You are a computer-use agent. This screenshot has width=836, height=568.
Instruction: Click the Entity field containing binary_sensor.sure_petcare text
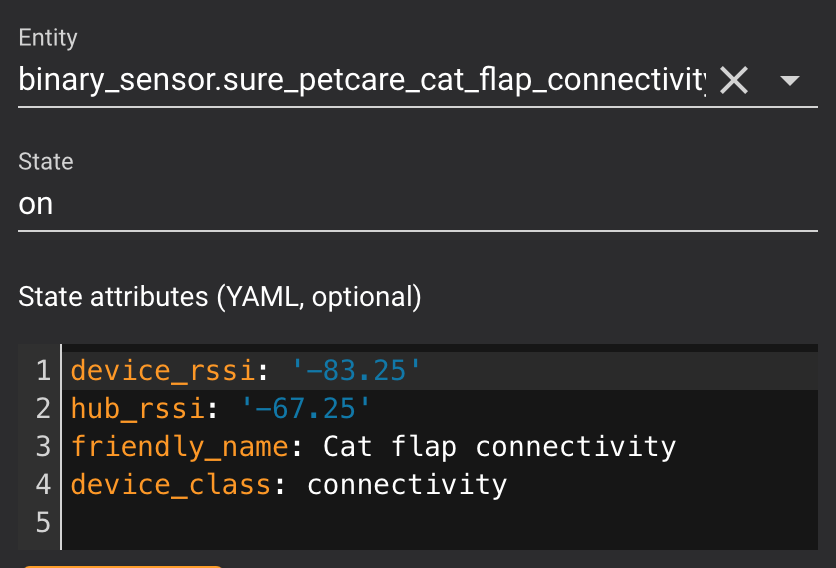(x=360, y=81)
